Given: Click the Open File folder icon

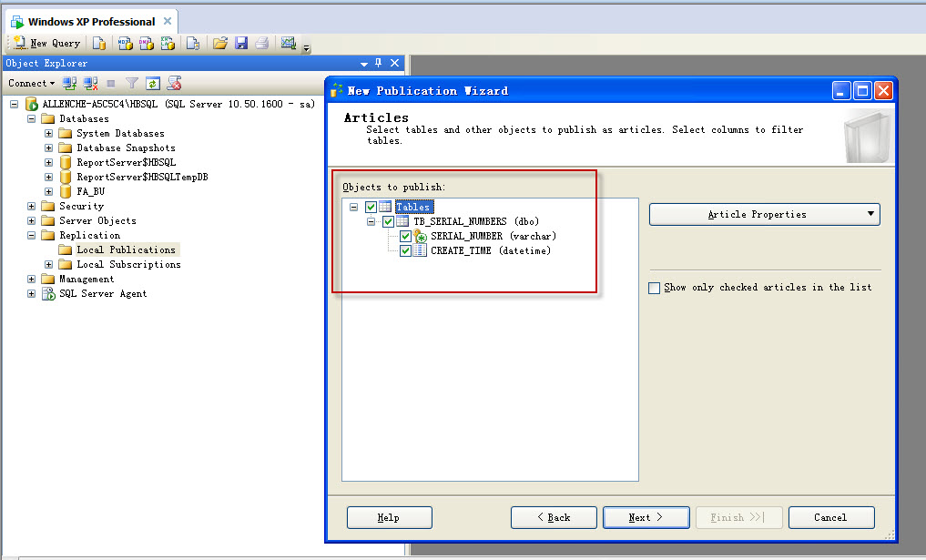Looking at the screenshot, I should pos(220,43).
